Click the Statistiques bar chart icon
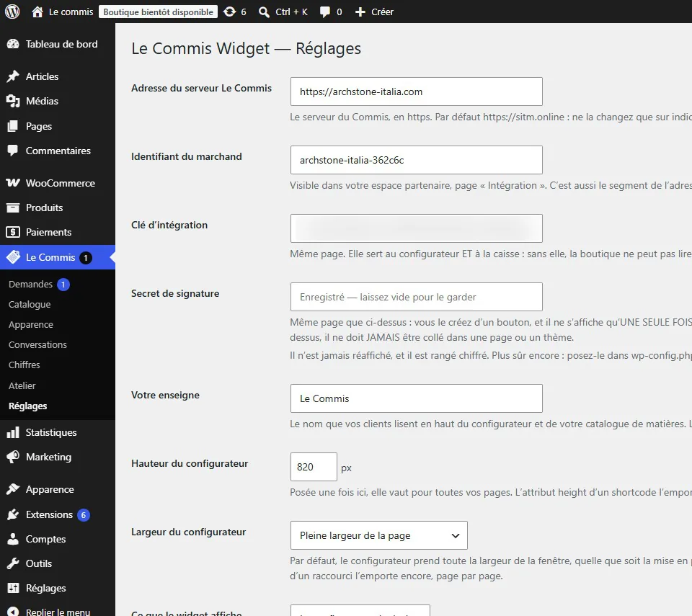692x616 pixels. (x=13, y=432)
